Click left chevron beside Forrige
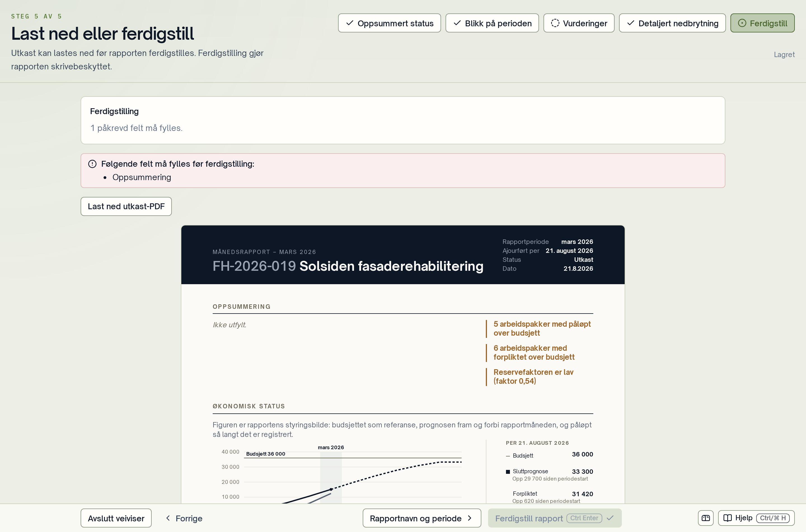This screenshot has height=532, width=806. click(x=168, y=518)
